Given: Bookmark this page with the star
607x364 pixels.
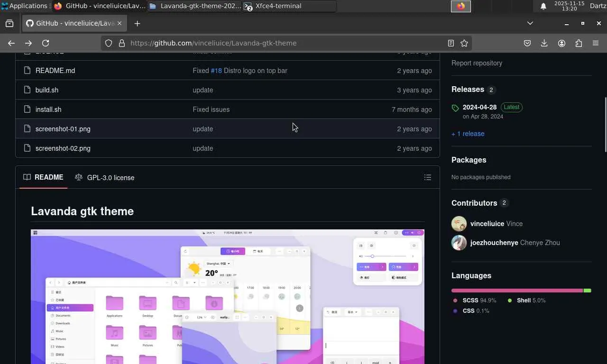Looking at the screenshot, I should click(464, 43).
